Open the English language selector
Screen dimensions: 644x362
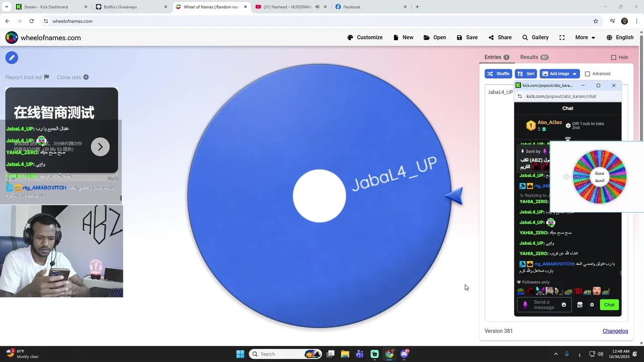tap(620, 38)
